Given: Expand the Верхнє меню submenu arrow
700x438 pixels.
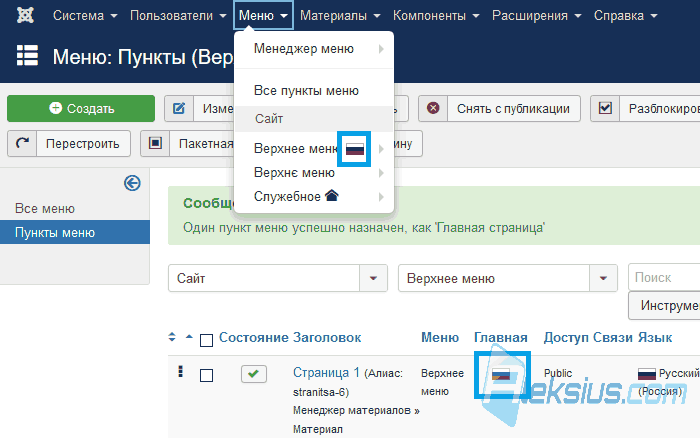Looking at the screenshot, I should coord(381,173).
